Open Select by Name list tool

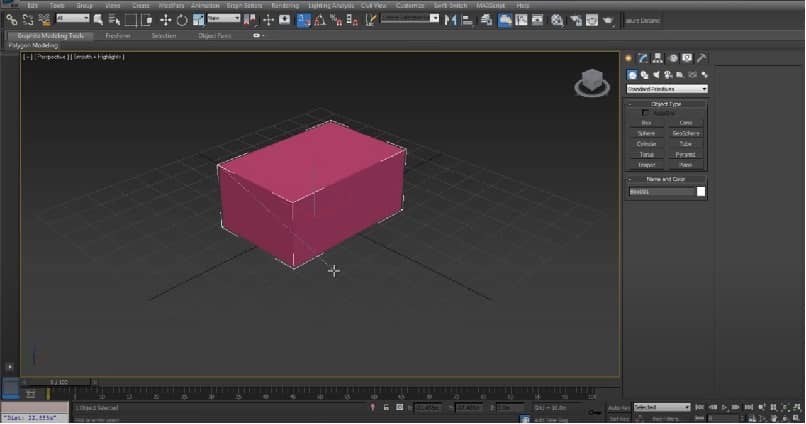coord(114,20)
